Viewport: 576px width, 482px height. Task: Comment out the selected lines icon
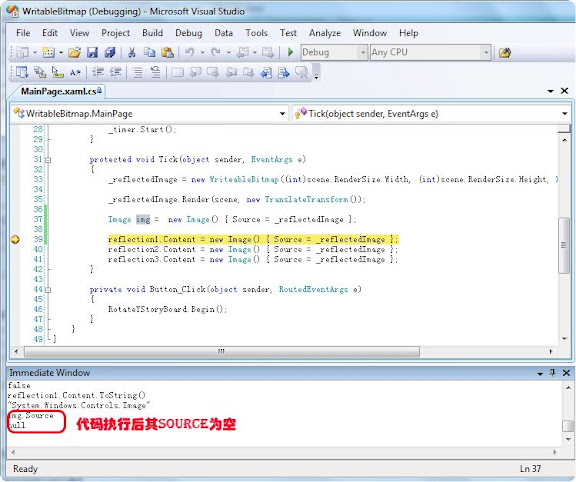point(138,72)
